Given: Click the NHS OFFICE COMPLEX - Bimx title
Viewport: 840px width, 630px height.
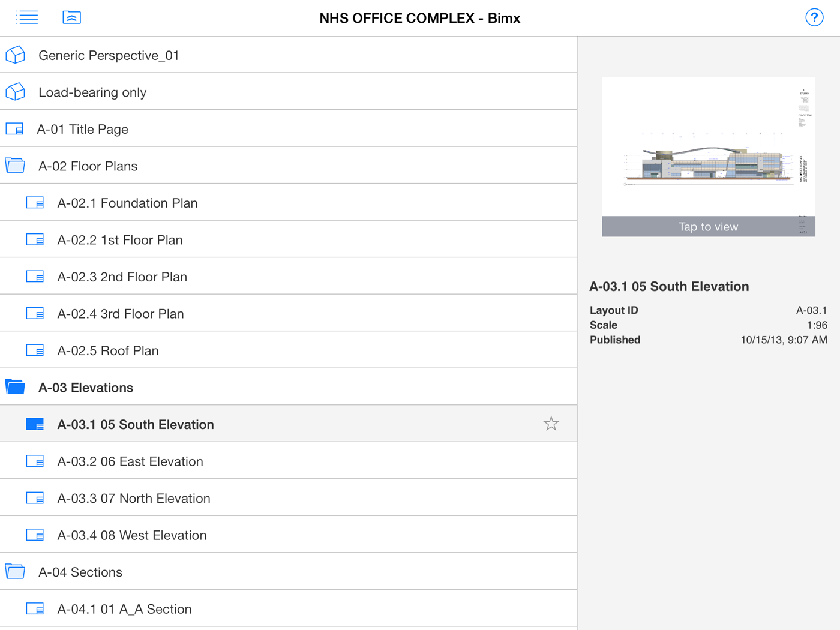Looking at the screenshot, I should coord(420,18).
